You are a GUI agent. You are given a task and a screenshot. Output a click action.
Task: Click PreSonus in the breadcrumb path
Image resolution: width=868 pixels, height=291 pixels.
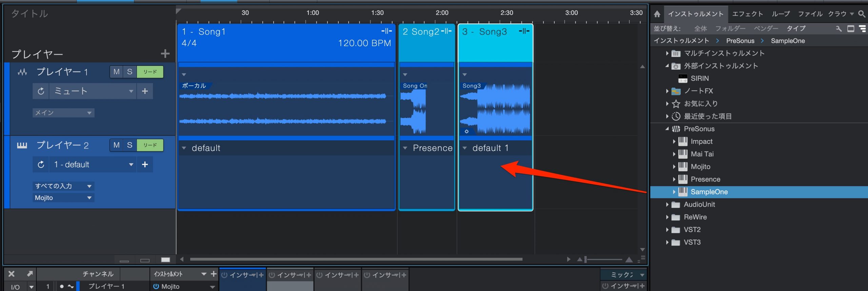click(740, 41)
